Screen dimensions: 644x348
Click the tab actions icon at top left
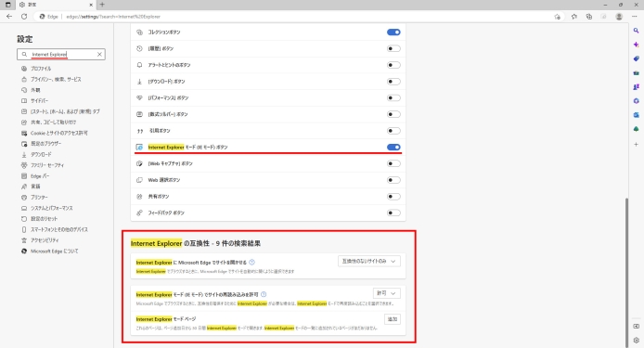[x=7, y=5]
